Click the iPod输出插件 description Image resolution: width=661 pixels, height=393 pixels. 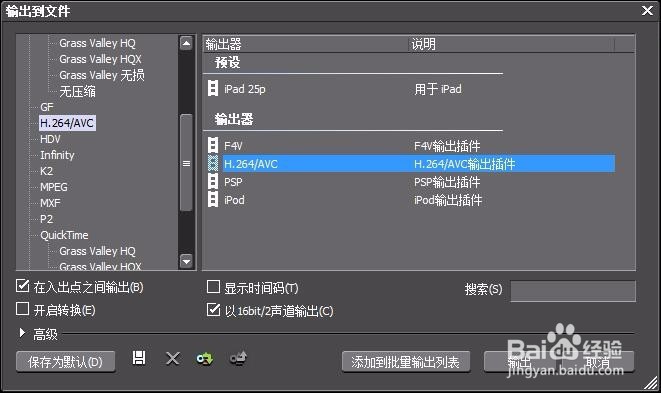[448, 200]
